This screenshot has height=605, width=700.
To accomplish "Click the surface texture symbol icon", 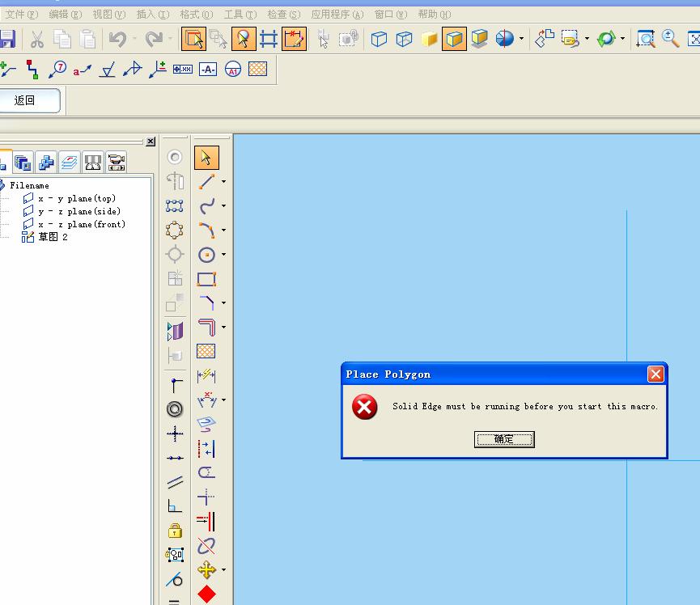I will (x=107, y=69).
